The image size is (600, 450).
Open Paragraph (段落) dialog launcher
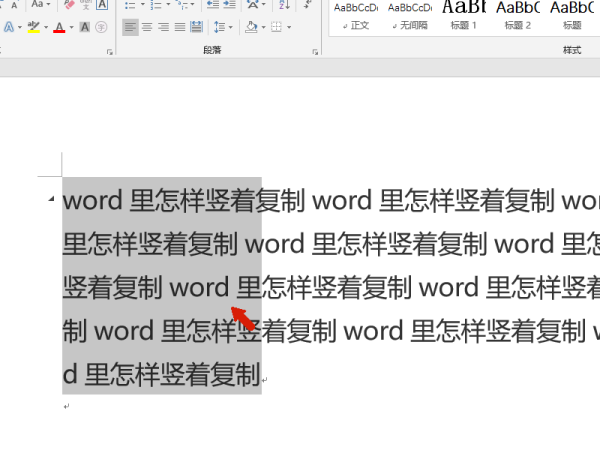(x=315, y=52)
